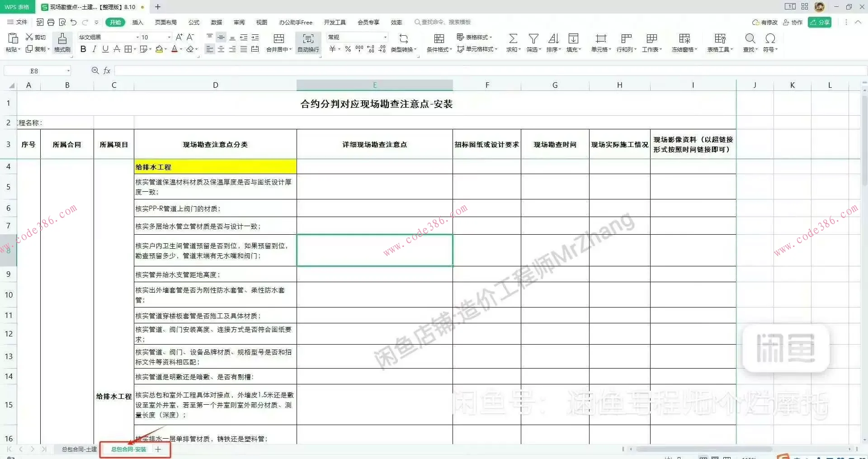Click the Filter (筛选) funnel icon
Image resolution: width=868 pixels, height=459 pixels.
click(533, 39)
